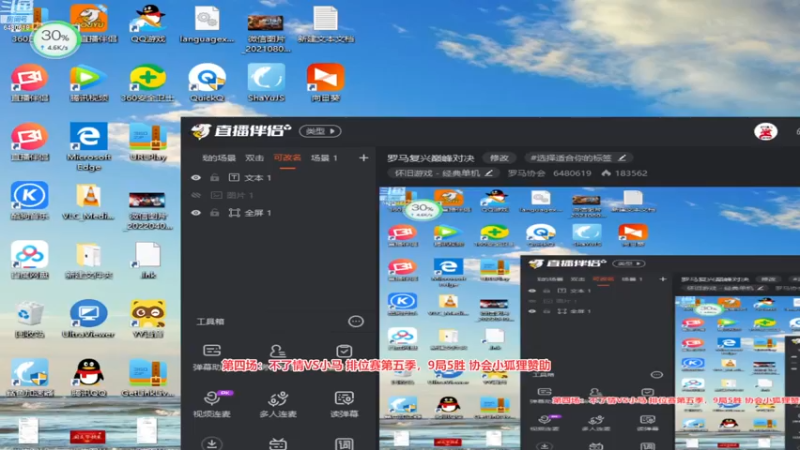Click the toolbox download arrow icon
This screenshot has height=450, width=800.
click(212, 443)
